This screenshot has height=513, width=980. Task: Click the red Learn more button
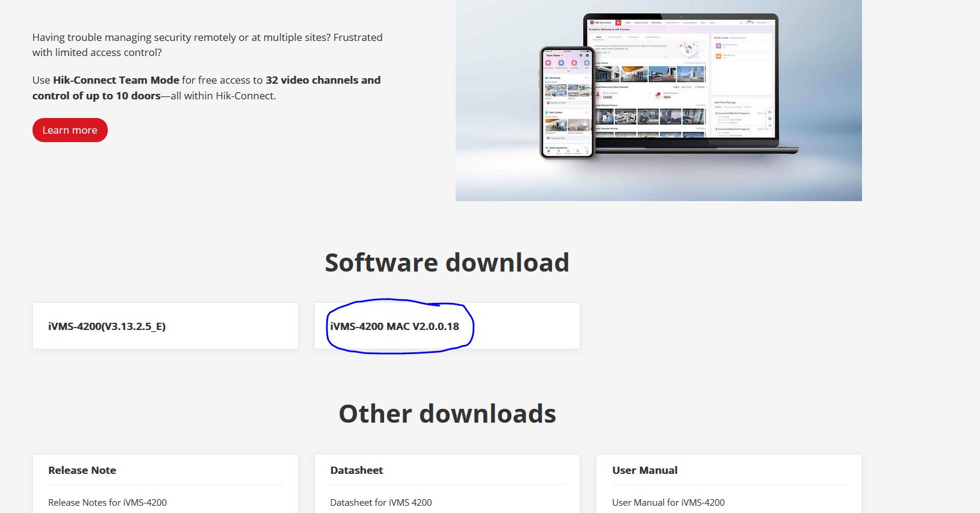click(70, 130)
